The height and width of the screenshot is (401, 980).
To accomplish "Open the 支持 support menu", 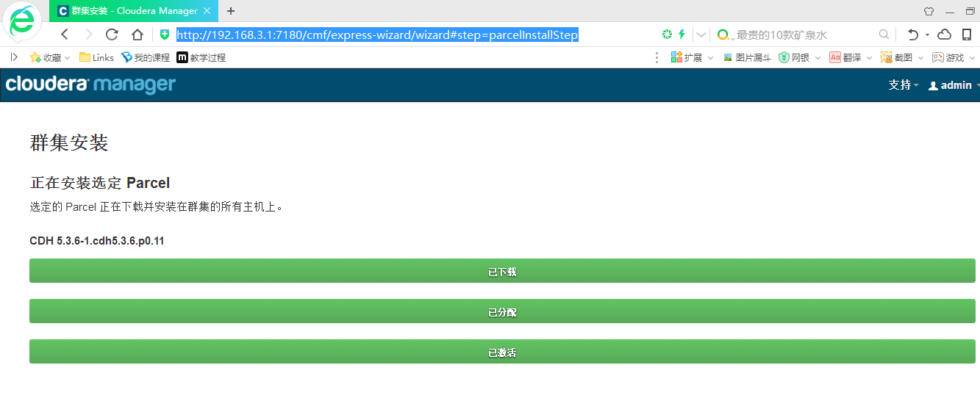I will pyautogui.click(x=904, y=85).
